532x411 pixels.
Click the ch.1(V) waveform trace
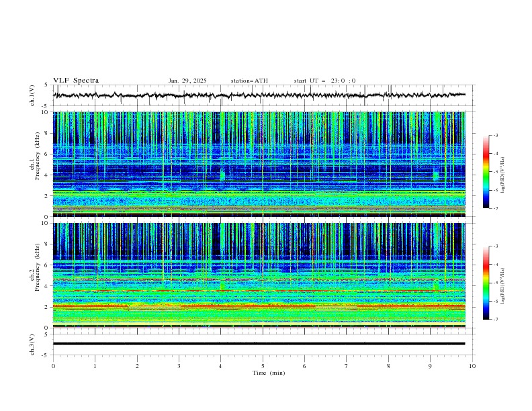coord(259,95)
